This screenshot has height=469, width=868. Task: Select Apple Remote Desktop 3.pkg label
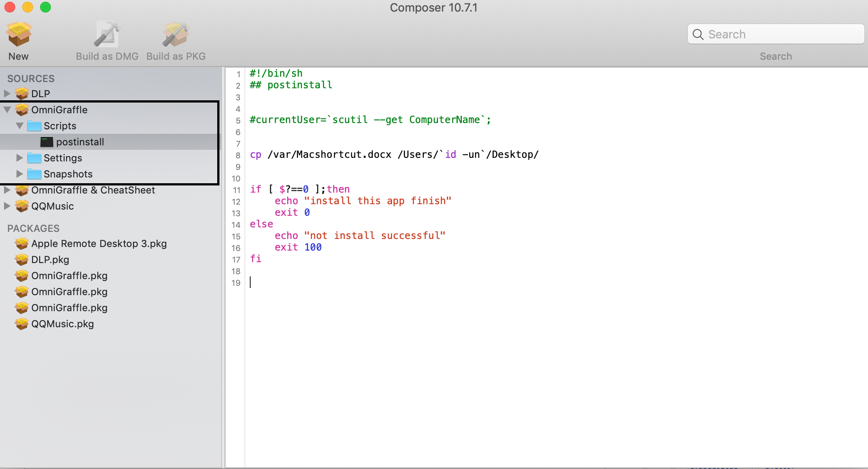99,243
